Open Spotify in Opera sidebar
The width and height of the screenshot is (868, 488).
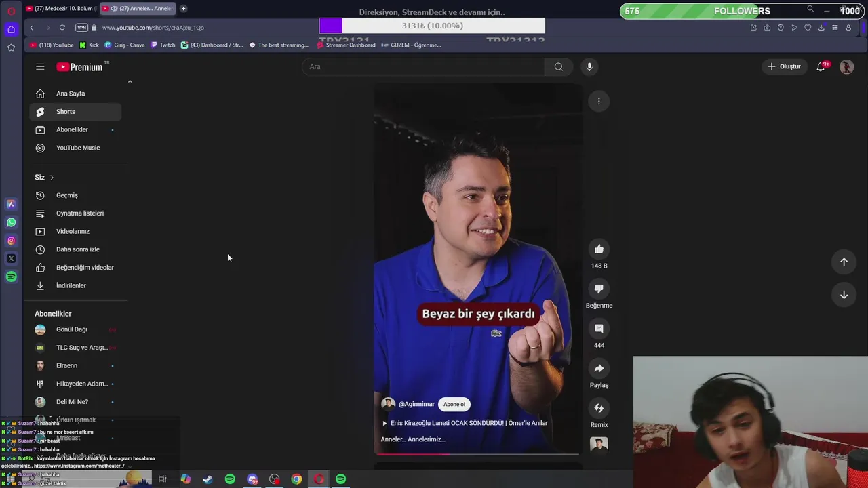pyautogui.click(x=11, y=277)
